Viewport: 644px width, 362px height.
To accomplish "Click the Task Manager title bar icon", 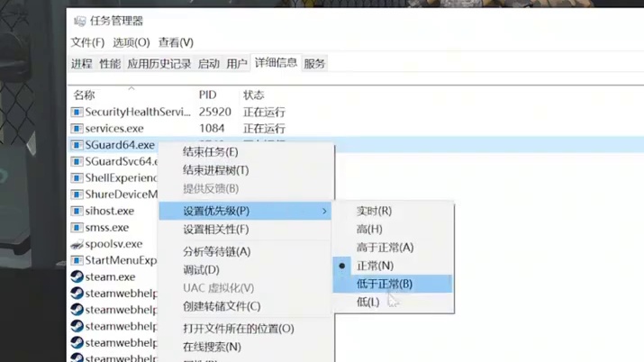I will coord(79,21).
